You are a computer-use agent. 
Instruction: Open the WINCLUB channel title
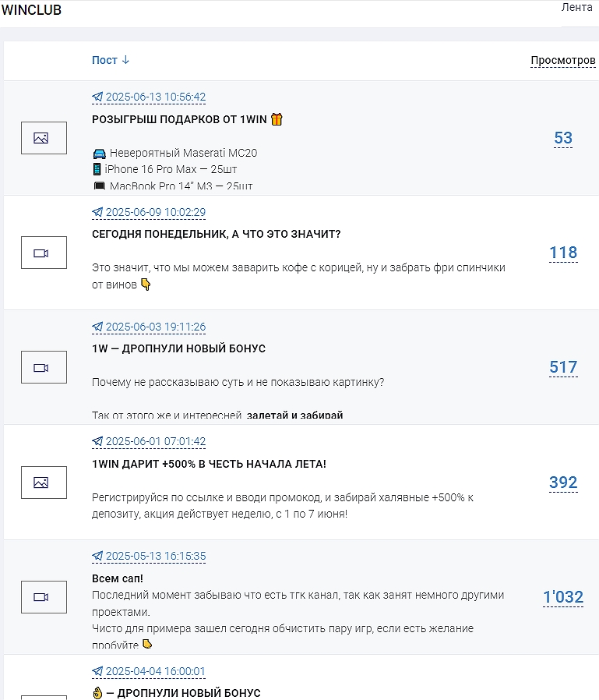[31, 10]
